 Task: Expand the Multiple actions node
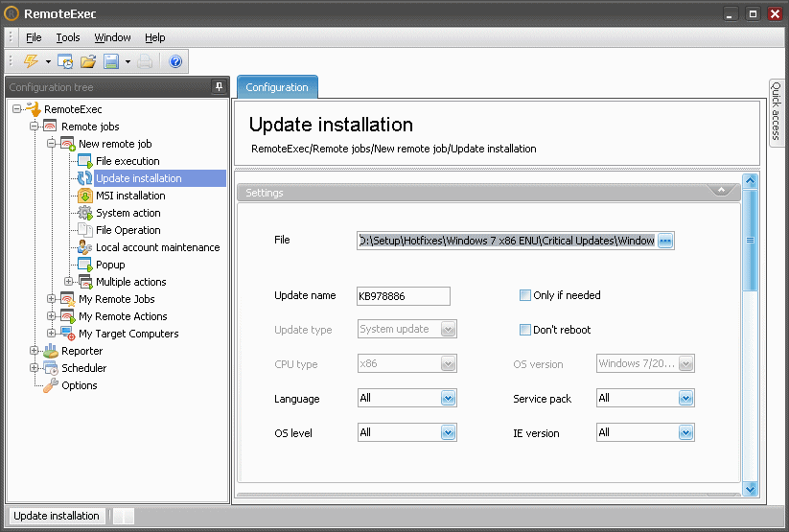click(69, 282)
